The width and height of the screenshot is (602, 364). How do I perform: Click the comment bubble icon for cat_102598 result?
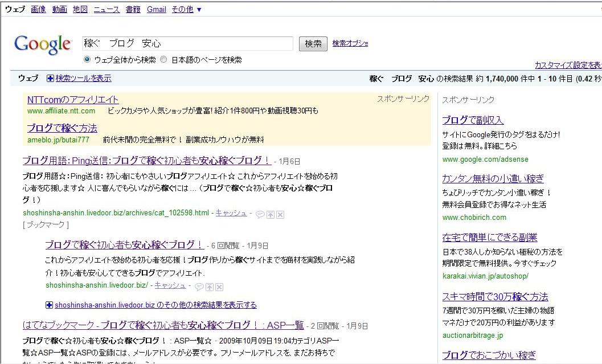pyautogui.click(x=260, y=215)
